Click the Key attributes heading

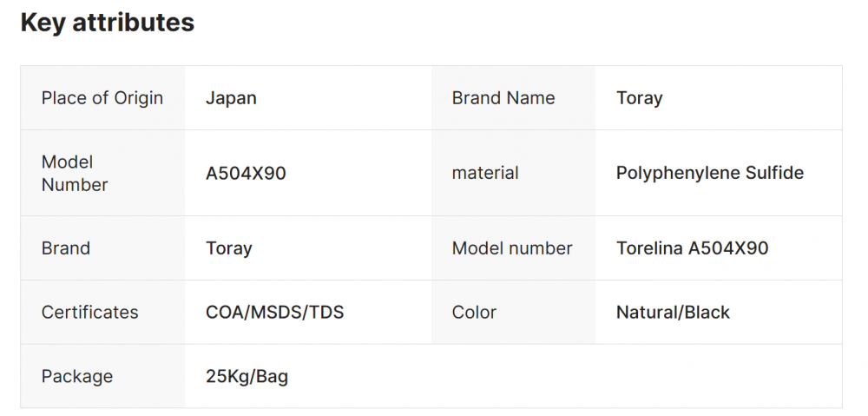tap(107, 23)
